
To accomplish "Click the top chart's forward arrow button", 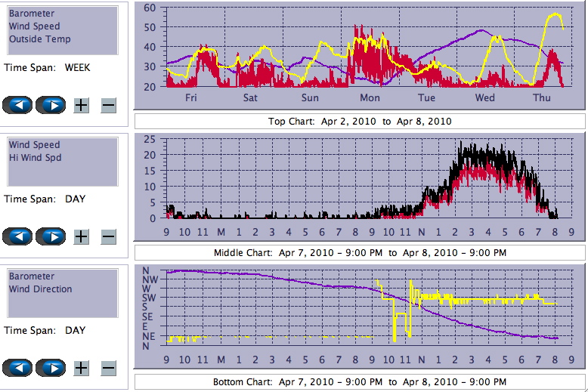I will click(51, 105).
